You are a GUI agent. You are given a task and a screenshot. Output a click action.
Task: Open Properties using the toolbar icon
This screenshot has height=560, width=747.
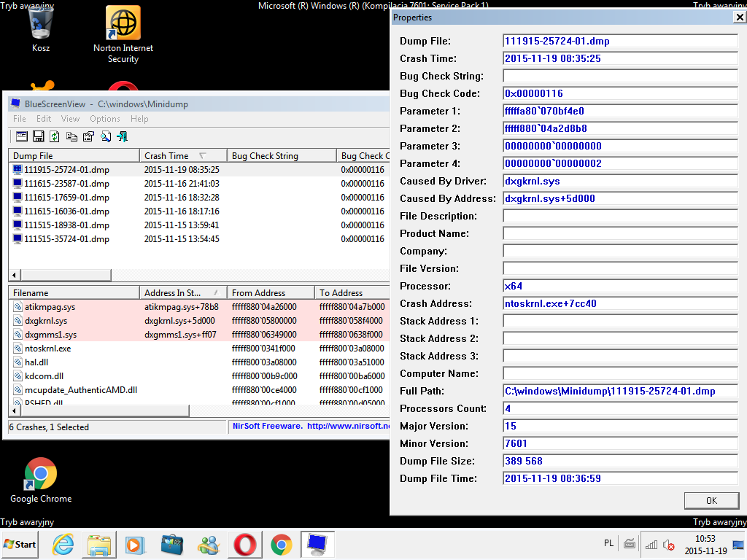tap(88, 136)
